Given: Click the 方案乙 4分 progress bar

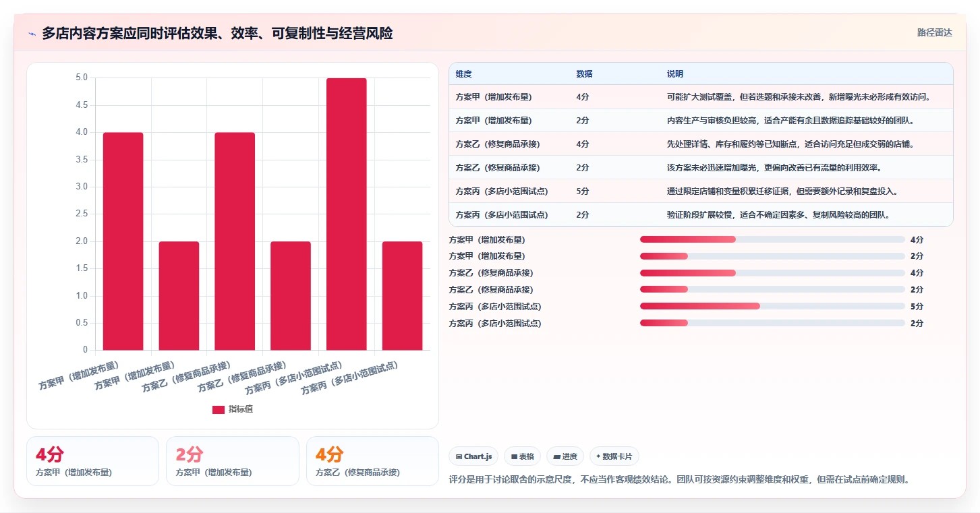Looking at the screenshot, I should tap(772, 273).
